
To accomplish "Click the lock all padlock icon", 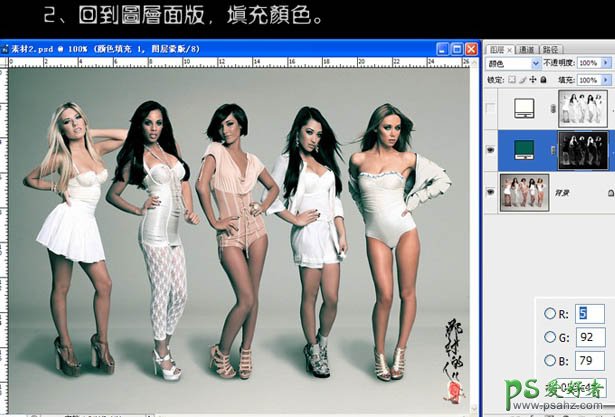I will [541, 79].
